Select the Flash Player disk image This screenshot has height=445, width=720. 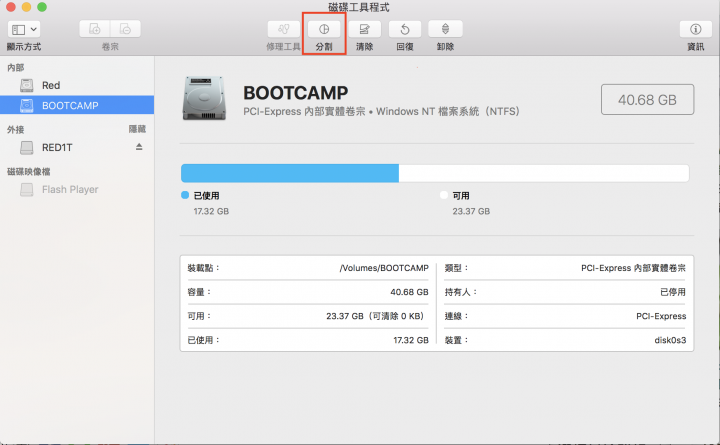click(77, 189)
